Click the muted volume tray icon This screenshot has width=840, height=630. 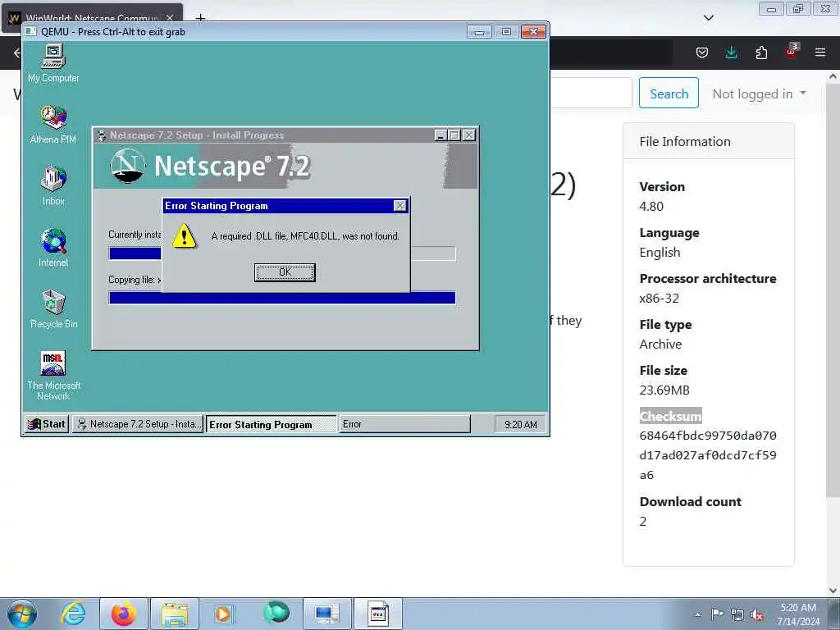pos(757,615)
